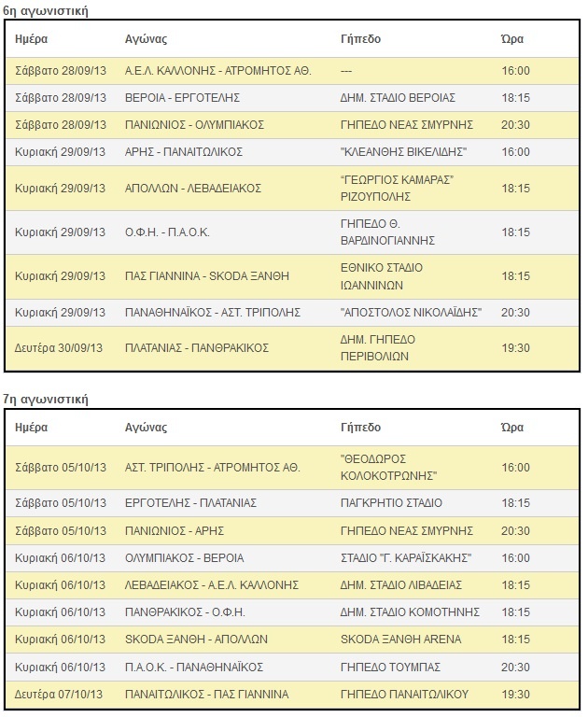
Task: Select the Ο.Φ.Η. - Π.Α.Ο.Κ. match
Action: 167,232
